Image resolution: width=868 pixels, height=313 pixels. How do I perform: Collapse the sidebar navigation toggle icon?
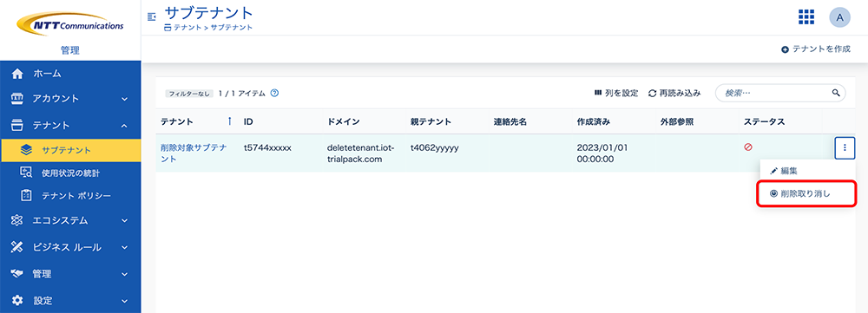(152, 17)
